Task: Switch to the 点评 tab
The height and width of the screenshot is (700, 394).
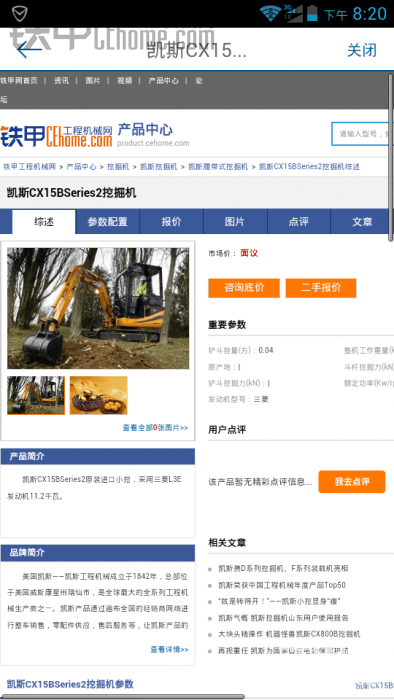Action: click(299, 221)
